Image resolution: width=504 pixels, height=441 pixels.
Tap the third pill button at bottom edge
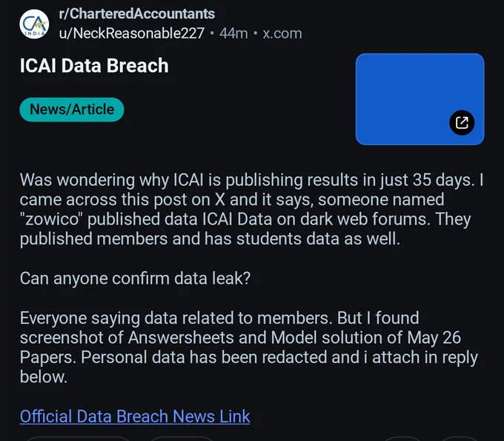pyautogui.click(x=402, y=439)
